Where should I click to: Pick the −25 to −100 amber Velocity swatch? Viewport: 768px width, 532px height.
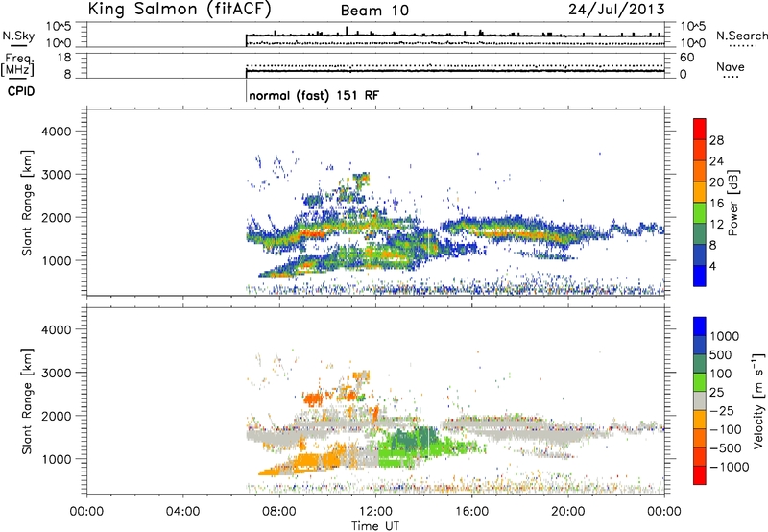coord(700,420)
